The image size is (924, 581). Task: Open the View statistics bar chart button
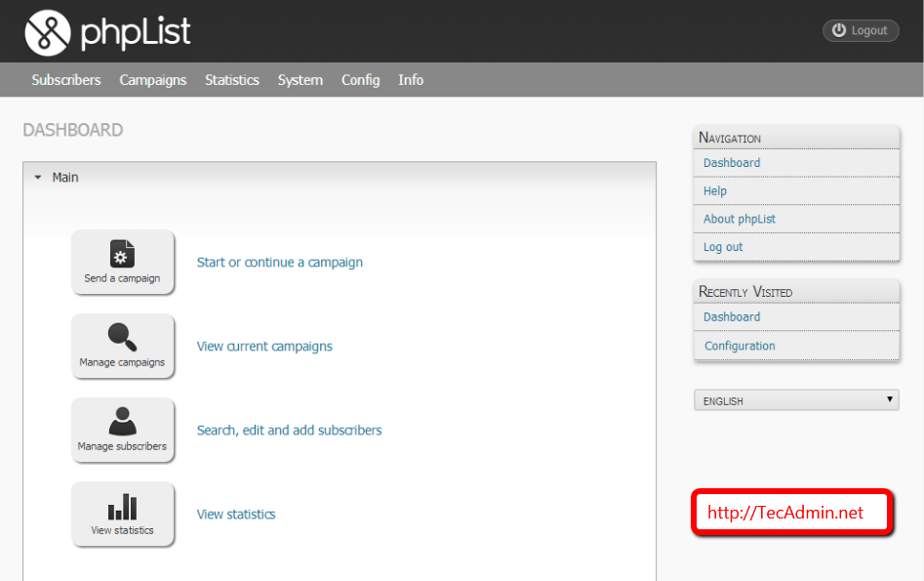tap(123, 514)
